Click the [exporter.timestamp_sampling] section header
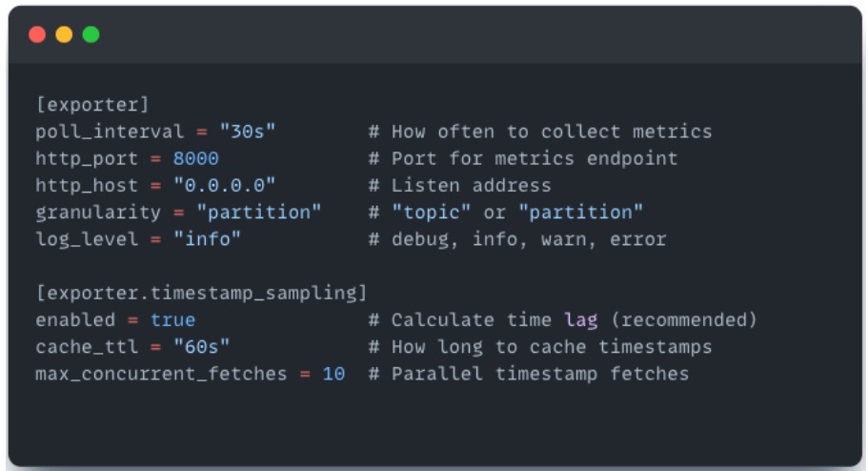 point(201,292)
